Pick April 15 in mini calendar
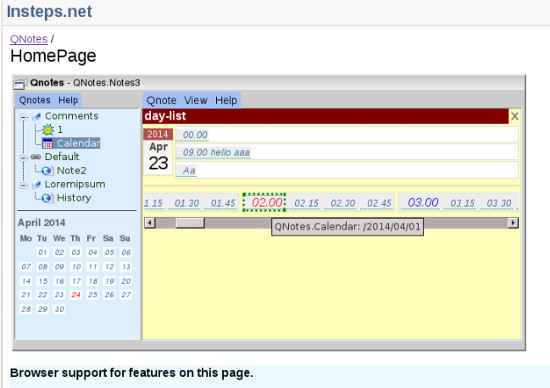Image resolution: width=550 pixels, height=388 pixels. pyautogui.click(x=43, y=281)
